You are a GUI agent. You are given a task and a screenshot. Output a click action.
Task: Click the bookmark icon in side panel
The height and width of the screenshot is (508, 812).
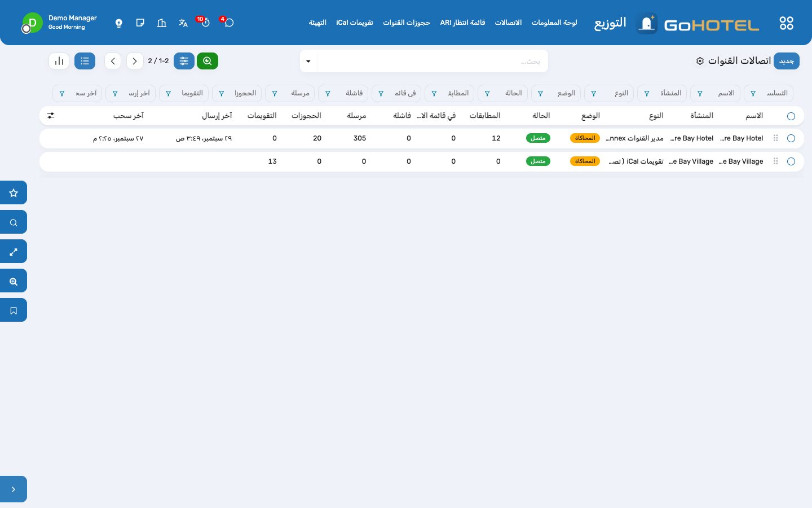coord(14,310)
